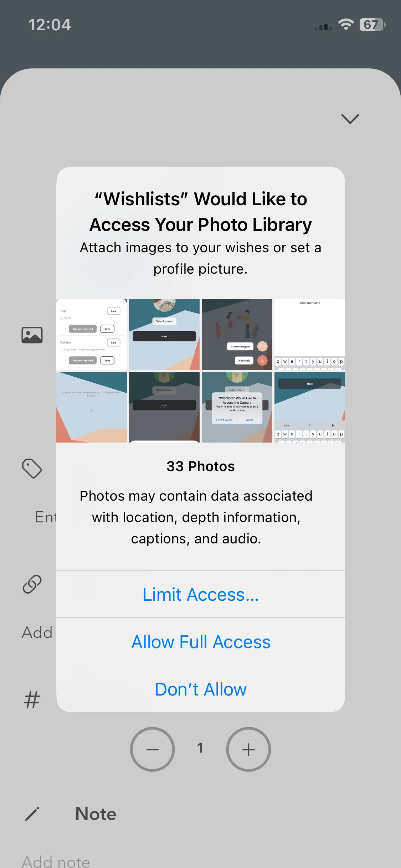Tap the link chain icon
This screenshot has height=868, width=401.
coord(32,584)
